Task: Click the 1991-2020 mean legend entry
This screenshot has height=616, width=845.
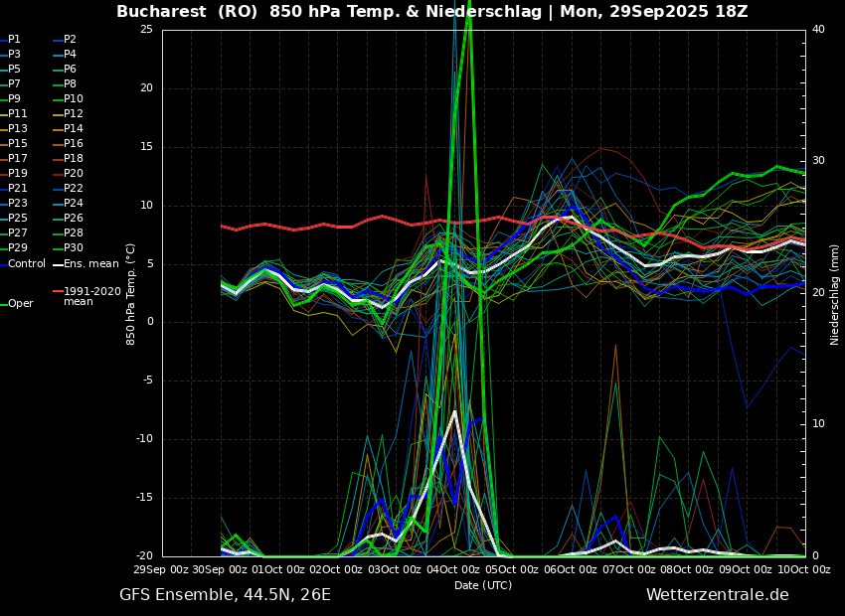Action: 91,296
